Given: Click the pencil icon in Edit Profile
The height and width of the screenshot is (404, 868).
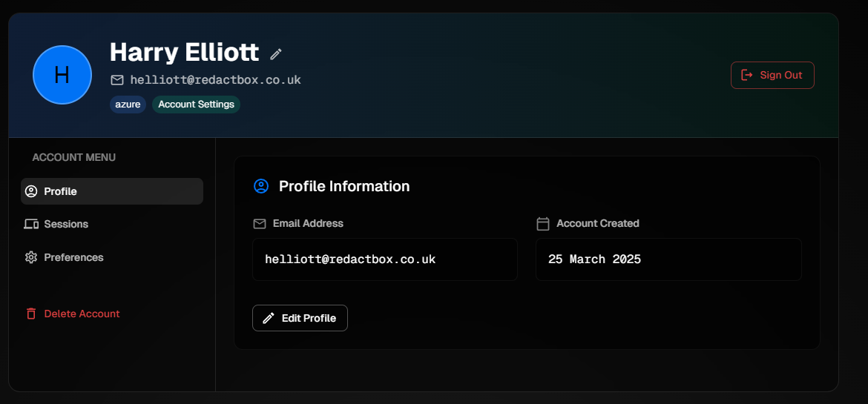Looking at the screenshot, I should click(x=269, y=318).
